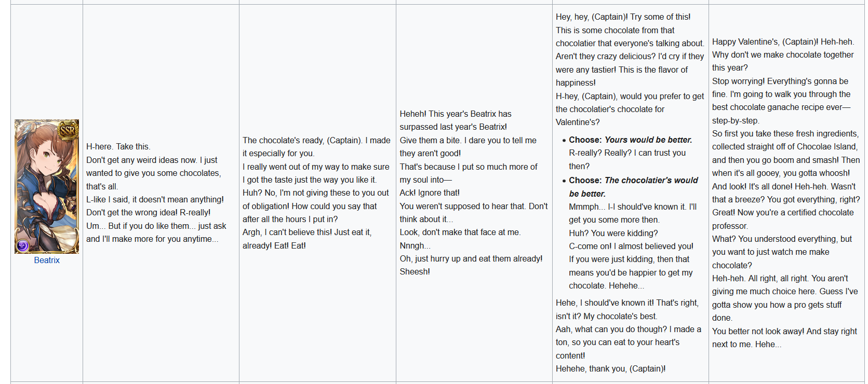Select the 'Choose: Yours would be better.' option text

point(630,140)
